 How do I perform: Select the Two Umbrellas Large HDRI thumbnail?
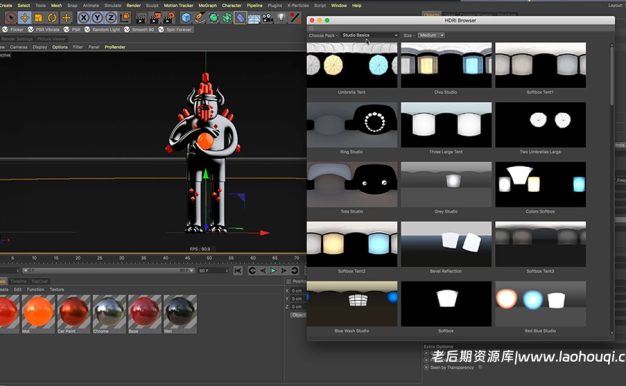(540, 125)
